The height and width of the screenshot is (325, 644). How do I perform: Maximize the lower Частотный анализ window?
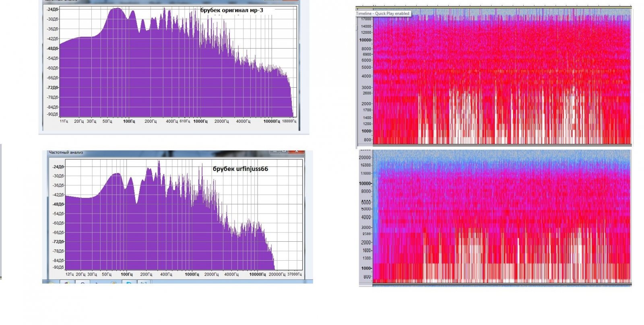(x=285, y=151)
